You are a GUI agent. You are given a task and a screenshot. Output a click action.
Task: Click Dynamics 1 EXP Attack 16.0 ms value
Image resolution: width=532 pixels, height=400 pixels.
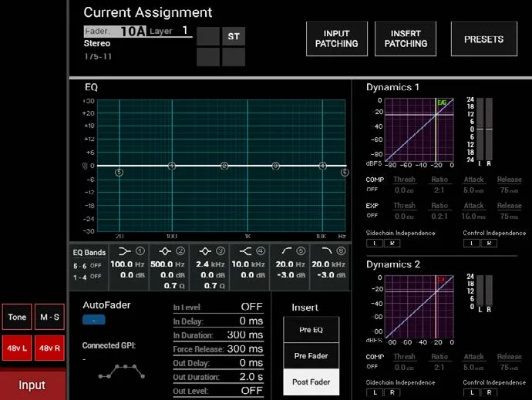click(x=473, y=216)
